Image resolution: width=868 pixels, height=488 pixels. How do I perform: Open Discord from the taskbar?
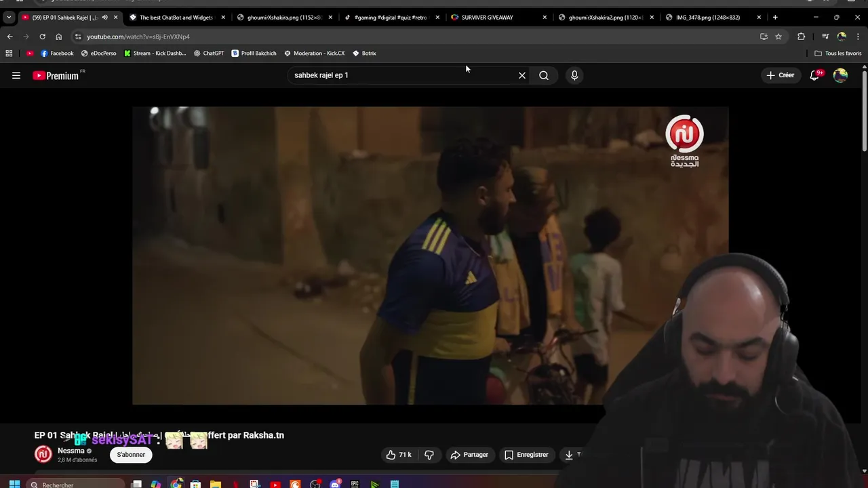tap(335, 484)
